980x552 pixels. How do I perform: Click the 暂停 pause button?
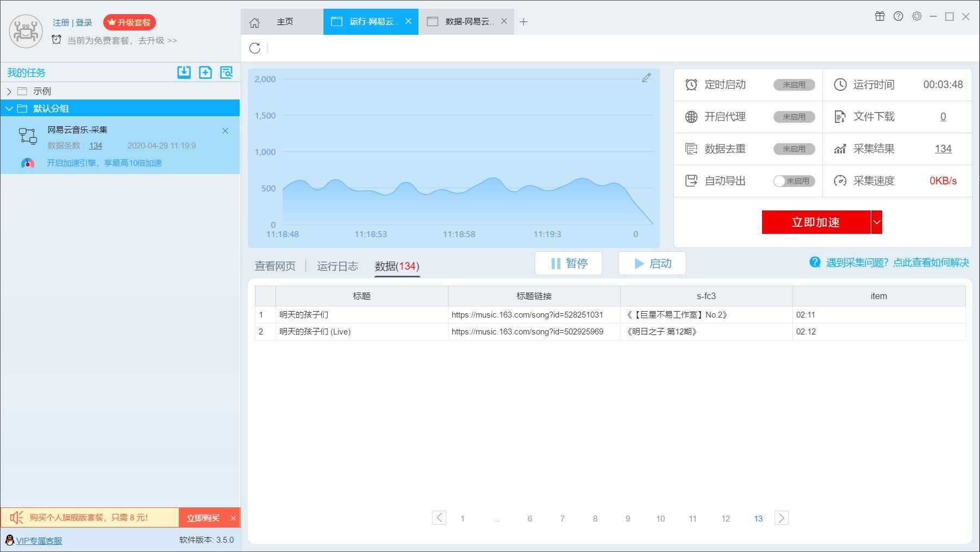569,263
